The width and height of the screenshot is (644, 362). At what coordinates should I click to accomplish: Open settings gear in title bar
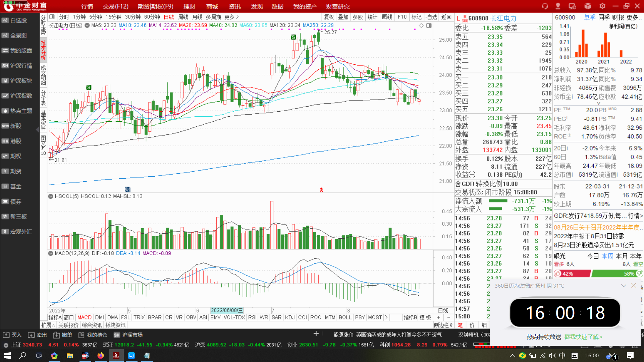pyautogui.click(x=602, y=6)
